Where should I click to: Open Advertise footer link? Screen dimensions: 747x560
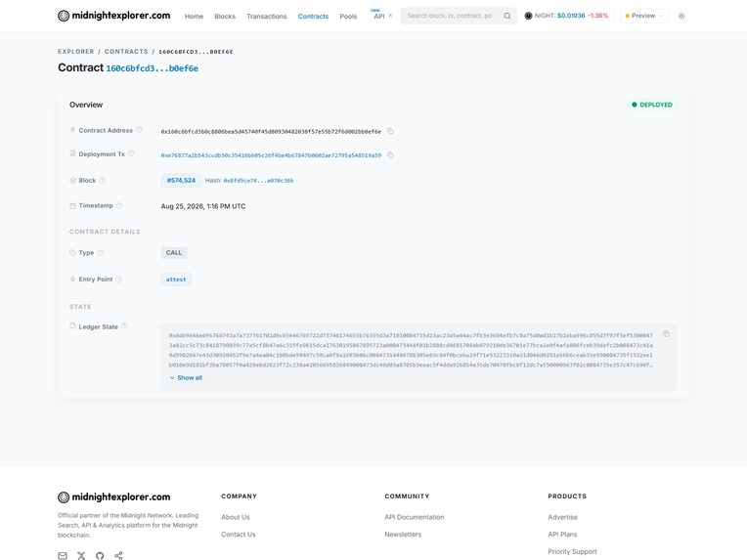[x=562, y=517]
